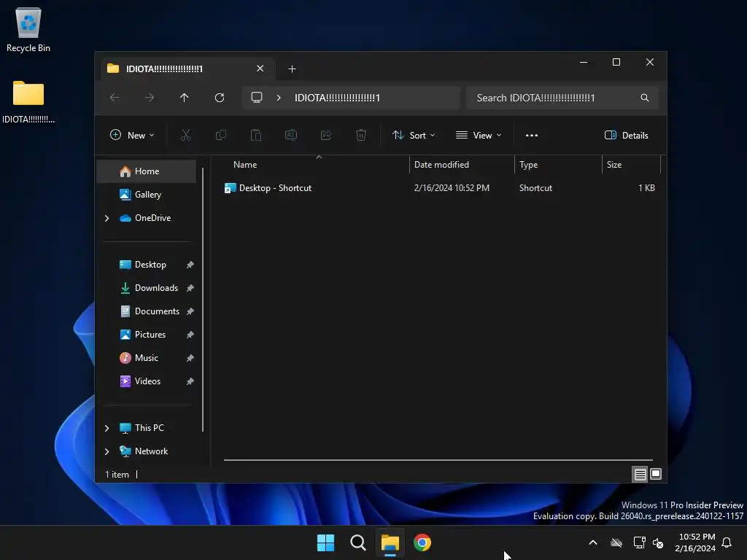Expand the OneDrive tree node
Image resolution: width=747 pixels, height=560 pixels.
pos(107,218)
